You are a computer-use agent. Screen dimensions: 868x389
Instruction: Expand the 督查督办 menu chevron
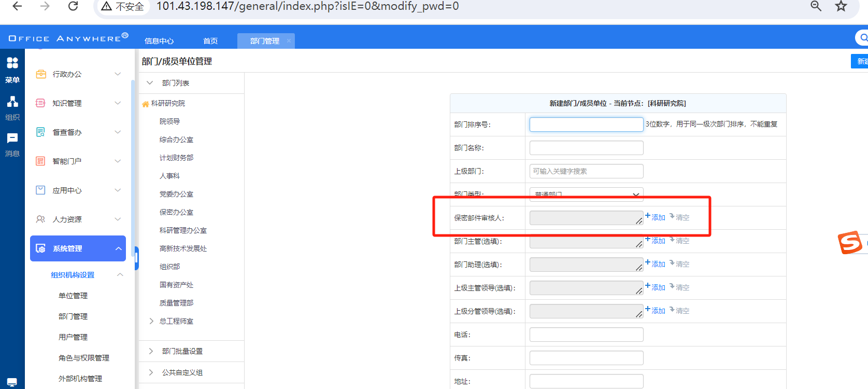[118, 132]
